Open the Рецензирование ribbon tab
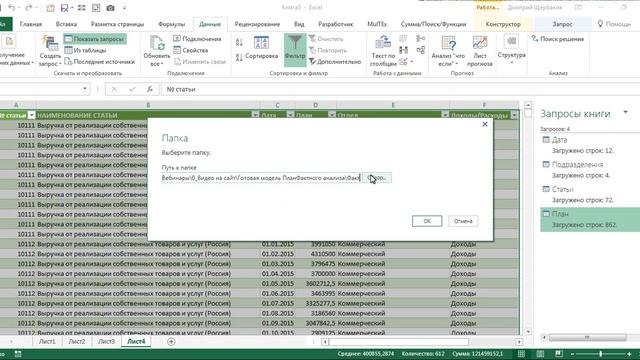This screenshot has height=360, width=640. (257, 24)
